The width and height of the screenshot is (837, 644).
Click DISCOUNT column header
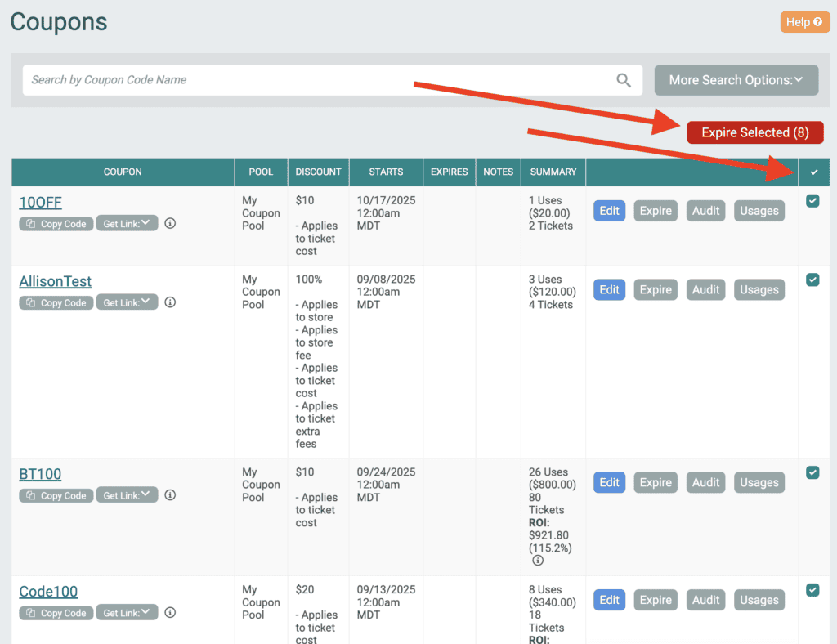pyautogui.click(x=318, y=172)
